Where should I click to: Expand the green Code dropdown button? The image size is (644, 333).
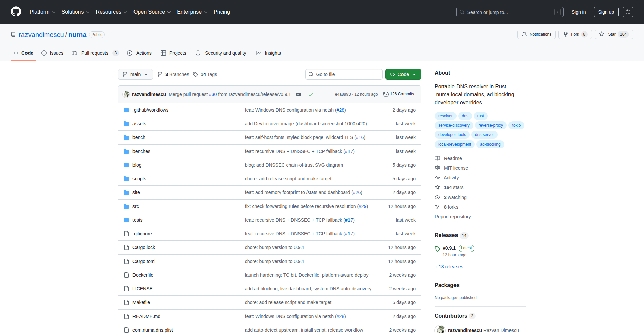pyautogui.click(x=403, y=74)
